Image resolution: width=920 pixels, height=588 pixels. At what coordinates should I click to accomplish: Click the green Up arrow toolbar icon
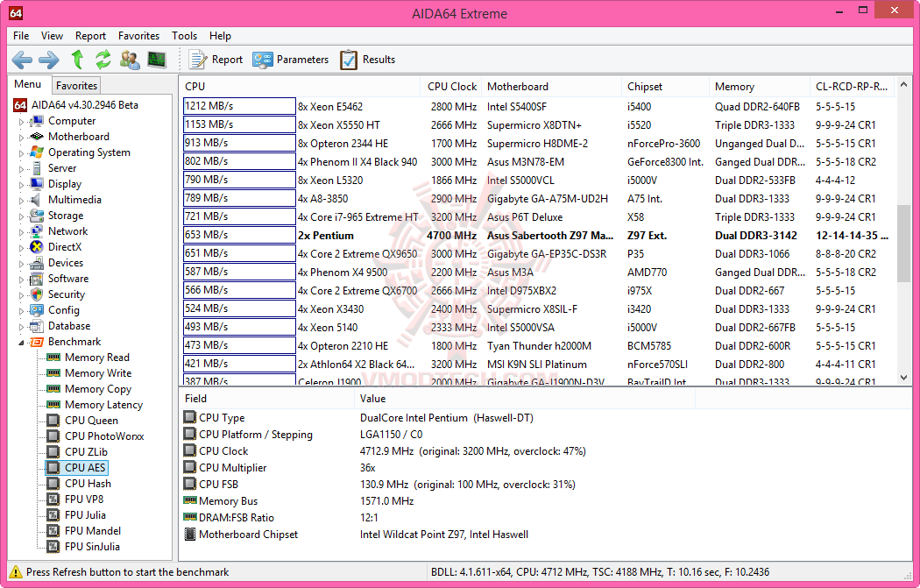(x=77, y=60)
